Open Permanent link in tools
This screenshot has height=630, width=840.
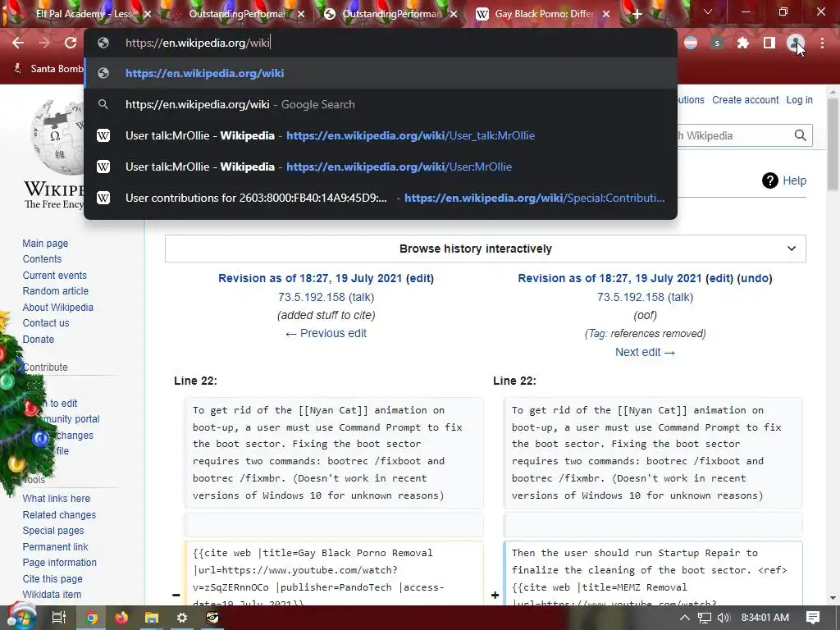pos(55,547)
